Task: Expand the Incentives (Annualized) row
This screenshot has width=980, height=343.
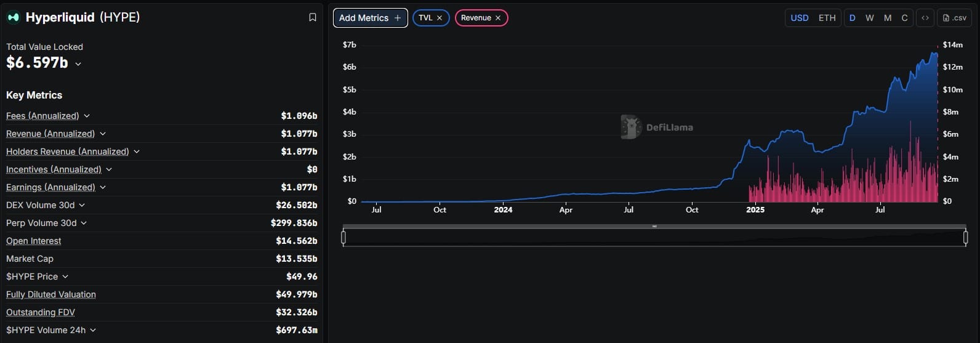Action: point(109,169)
